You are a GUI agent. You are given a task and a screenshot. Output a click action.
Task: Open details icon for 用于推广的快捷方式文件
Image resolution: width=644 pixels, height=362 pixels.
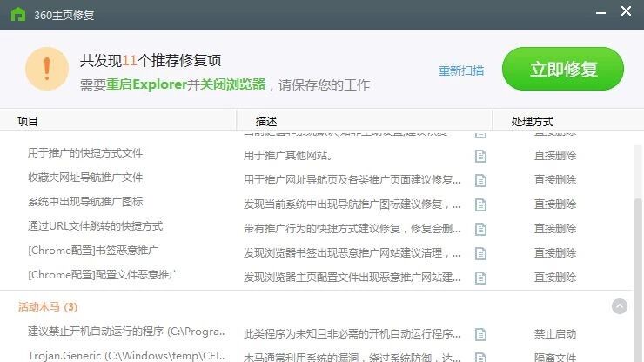(480, 156)
